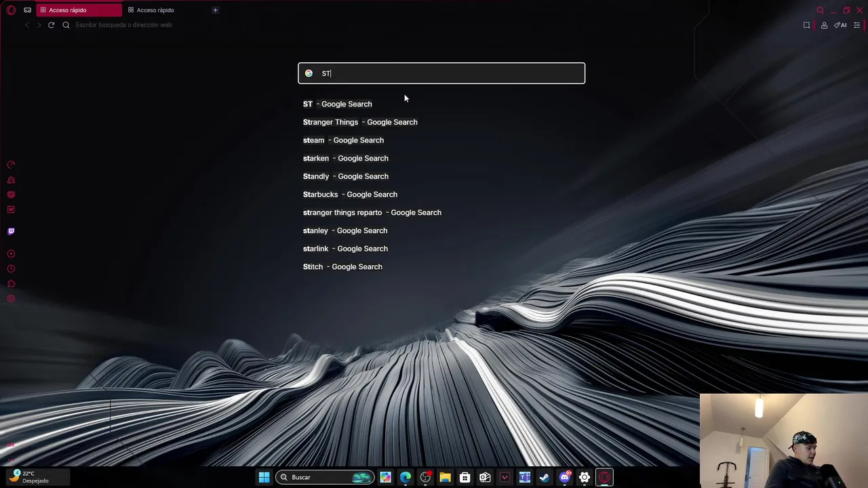
Task: Open the GX Corner gamepad icon
Action: pos(27,10)
